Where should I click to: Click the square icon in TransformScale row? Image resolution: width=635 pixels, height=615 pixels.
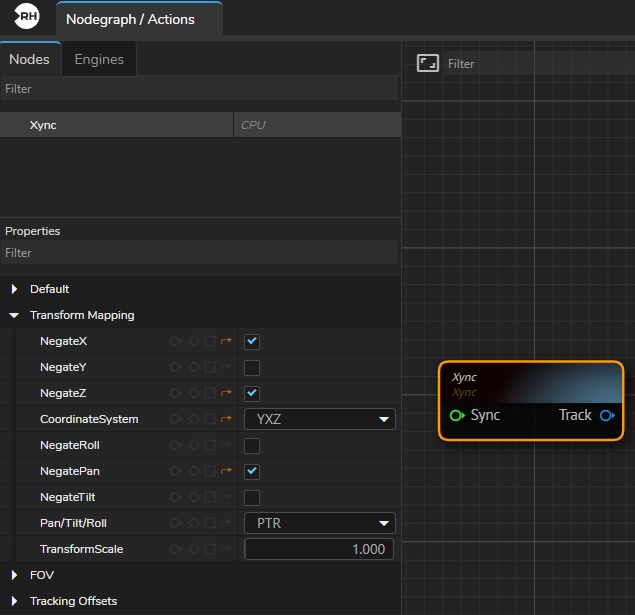(209, 549)
